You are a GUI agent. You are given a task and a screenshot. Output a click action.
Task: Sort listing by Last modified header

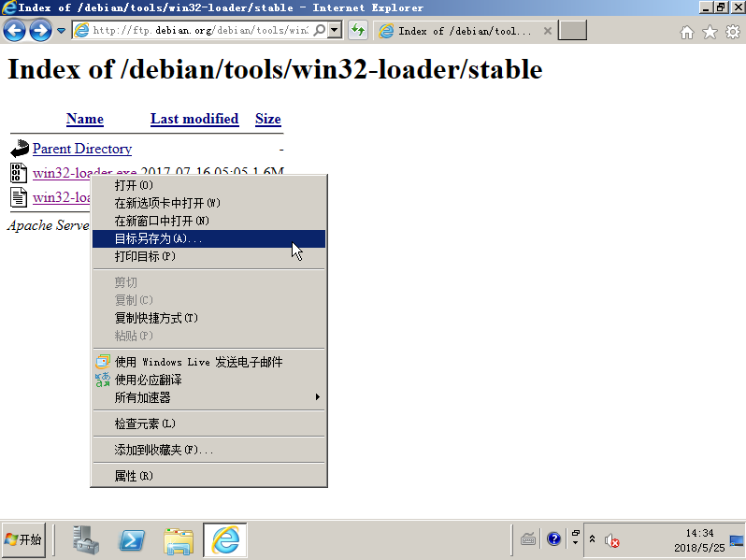194,119
